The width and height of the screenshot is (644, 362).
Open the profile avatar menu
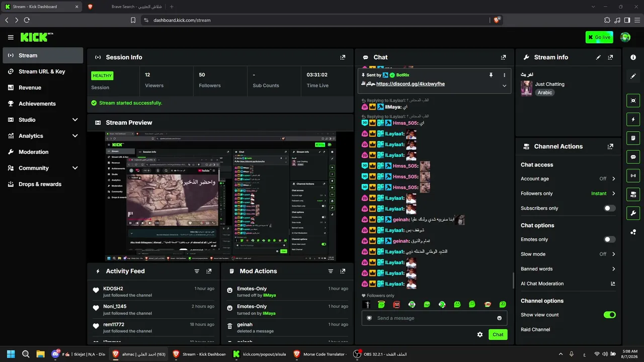point(625,37)
